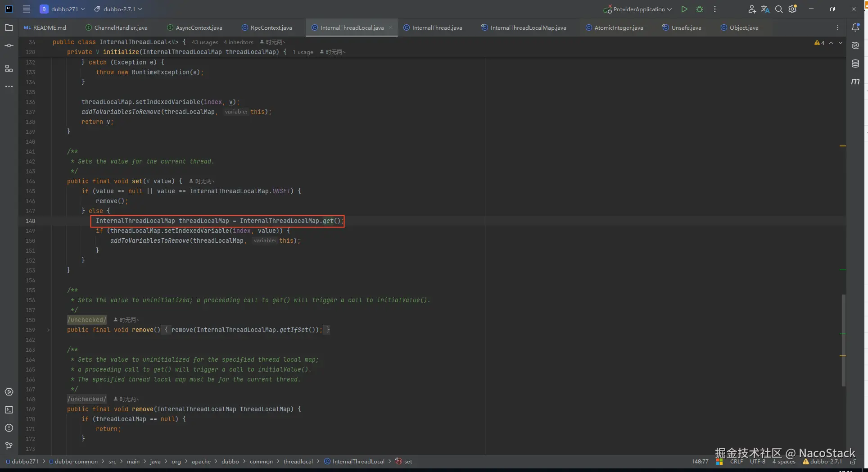868x472 pixels.
Task: Open the IDE settings gear
Action: [793, 9]
